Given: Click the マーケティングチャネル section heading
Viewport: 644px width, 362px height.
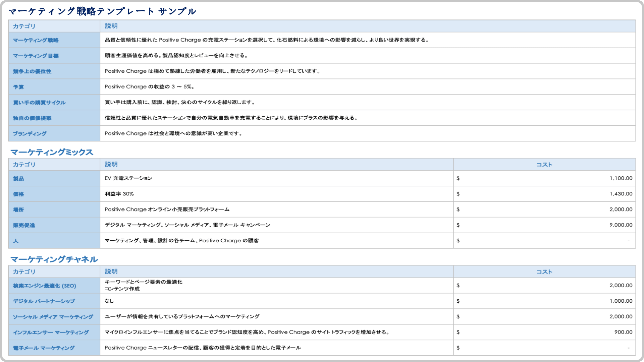Looking at the screenshot, I should tap(54, 259).
